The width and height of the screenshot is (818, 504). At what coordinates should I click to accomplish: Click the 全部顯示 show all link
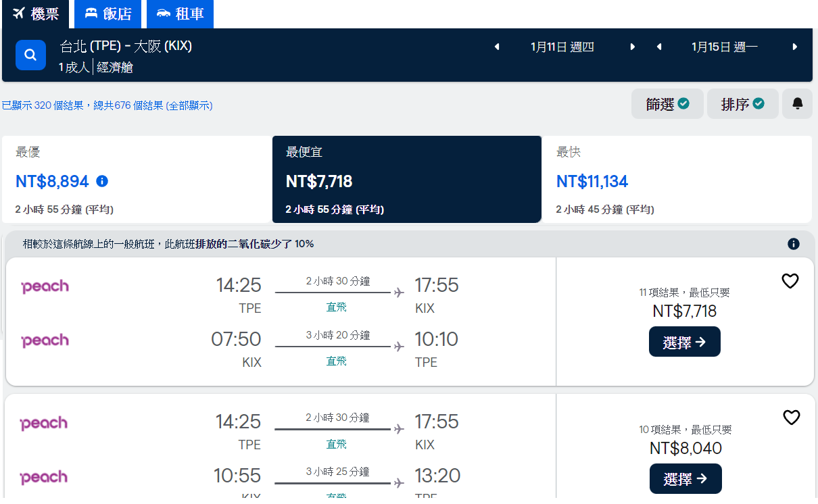[x=189, y=106]
